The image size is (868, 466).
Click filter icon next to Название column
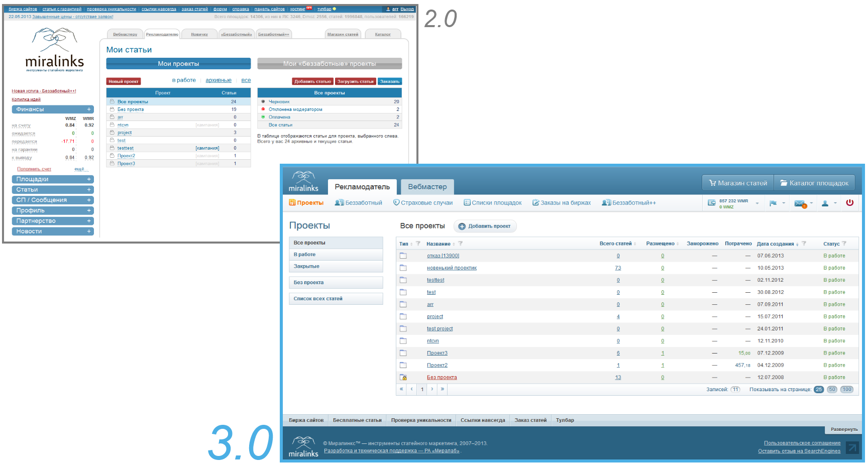pyautogui.click(x=460, y=244)
